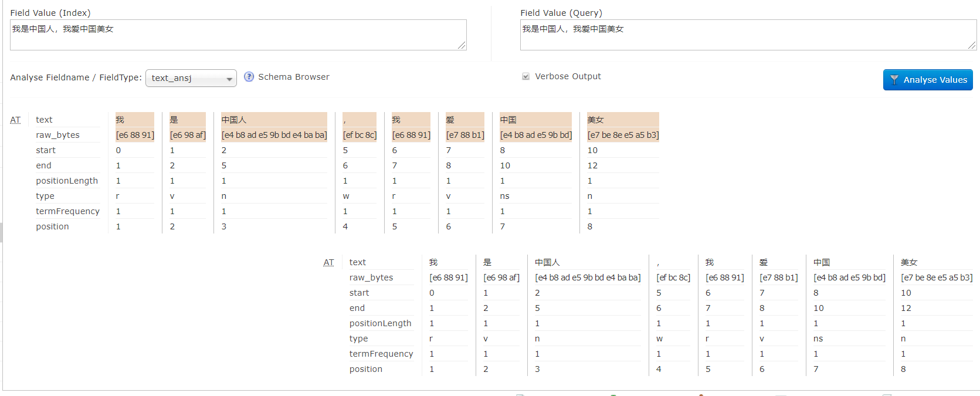Screen dimensions: 980x396
Task: Select the highlighted 是 token in index table
Action: [x=174, y=120]
